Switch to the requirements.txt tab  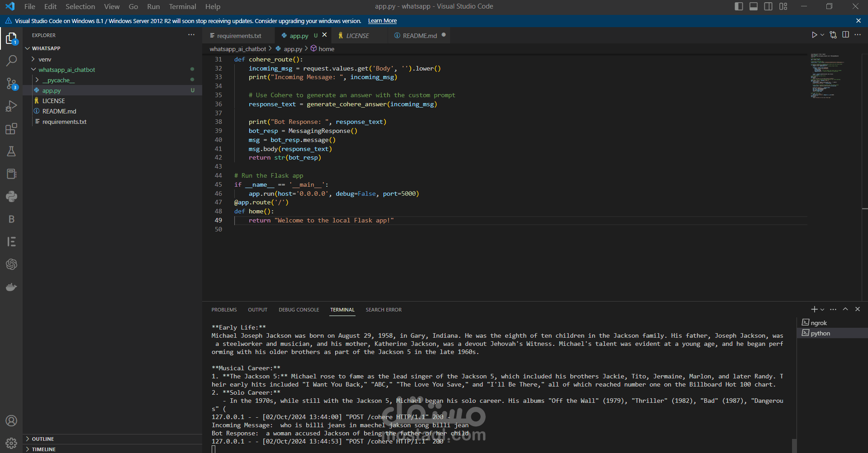(x=238, y=35)
